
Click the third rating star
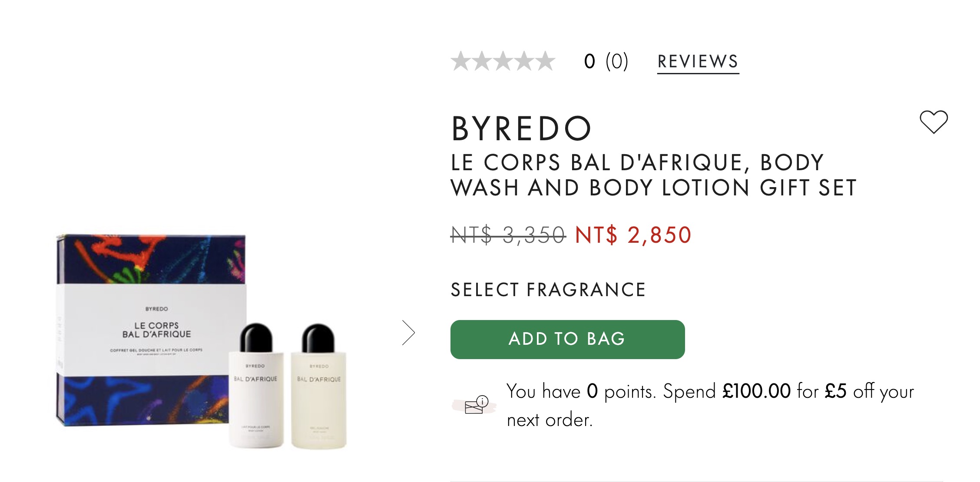pyautogui.click(x=503, y=61)
